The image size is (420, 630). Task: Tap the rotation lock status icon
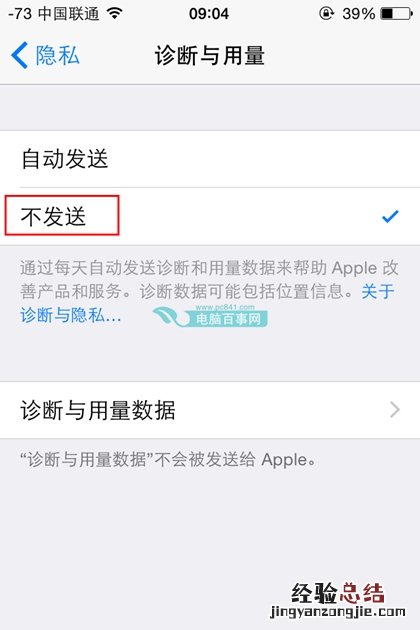pyautogui.click(x=326, y=14)
